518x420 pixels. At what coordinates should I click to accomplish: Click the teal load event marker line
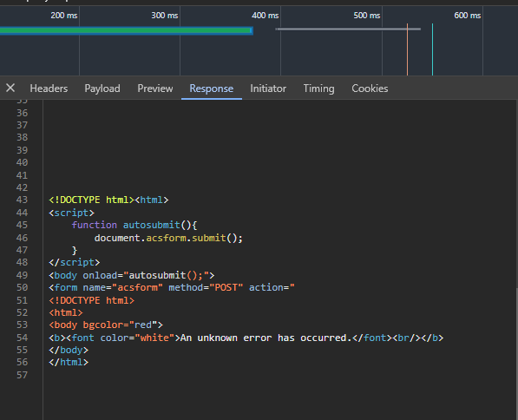(432, 49)
